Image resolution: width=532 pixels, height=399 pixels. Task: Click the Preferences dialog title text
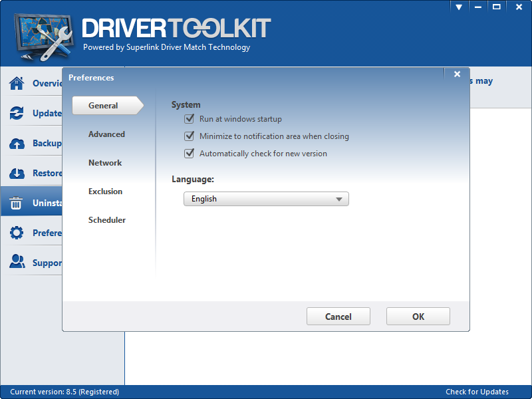click(91, 77)
